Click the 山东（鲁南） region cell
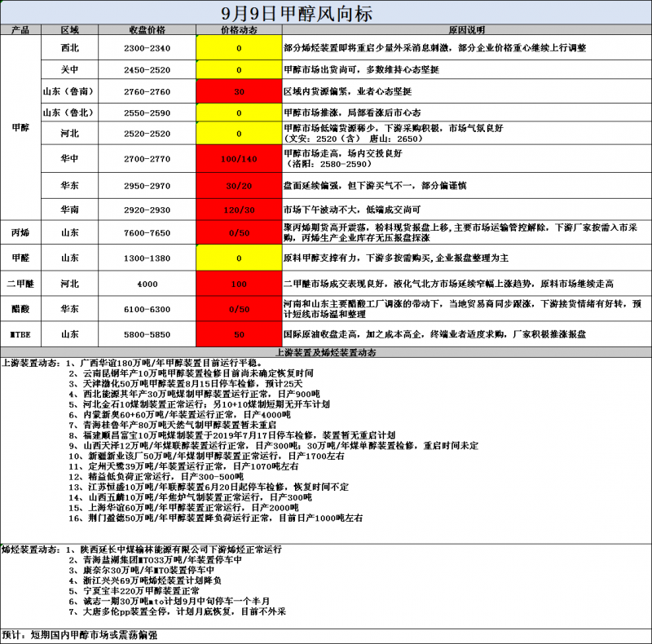652x644 pixels. tap(69, 91)
